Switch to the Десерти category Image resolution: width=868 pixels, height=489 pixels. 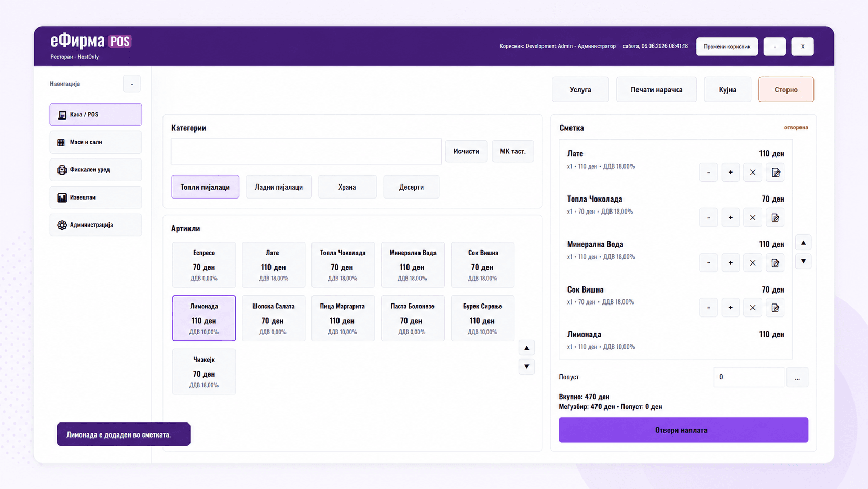[x=411, y=187]
